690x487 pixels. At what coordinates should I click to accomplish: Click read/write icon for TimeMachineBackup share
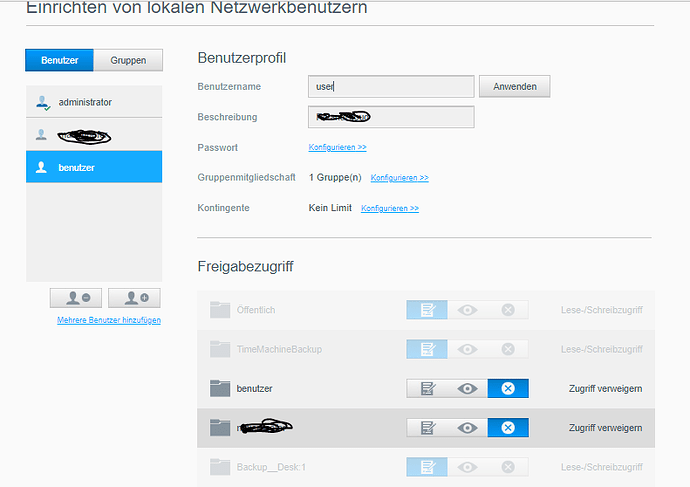point(427,349)
